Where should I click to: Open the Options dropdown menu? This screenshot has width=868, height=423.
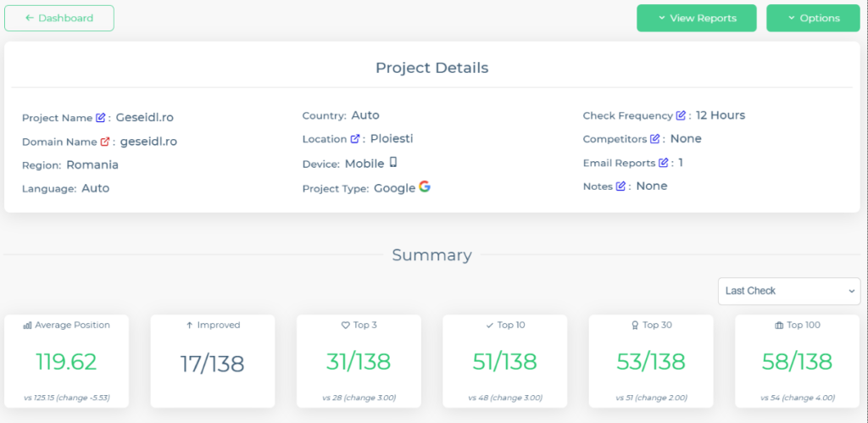coord(813,18)
